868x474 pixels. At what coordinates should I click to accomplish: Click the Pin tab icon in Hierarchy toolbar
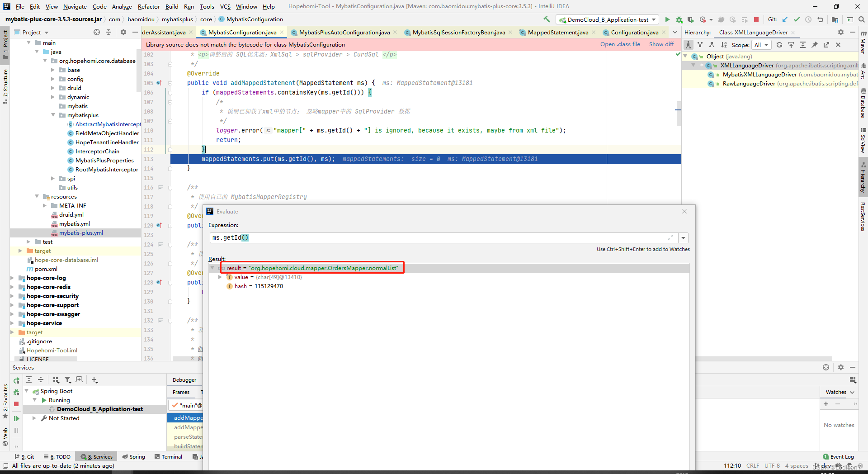(x=815, y=45)
